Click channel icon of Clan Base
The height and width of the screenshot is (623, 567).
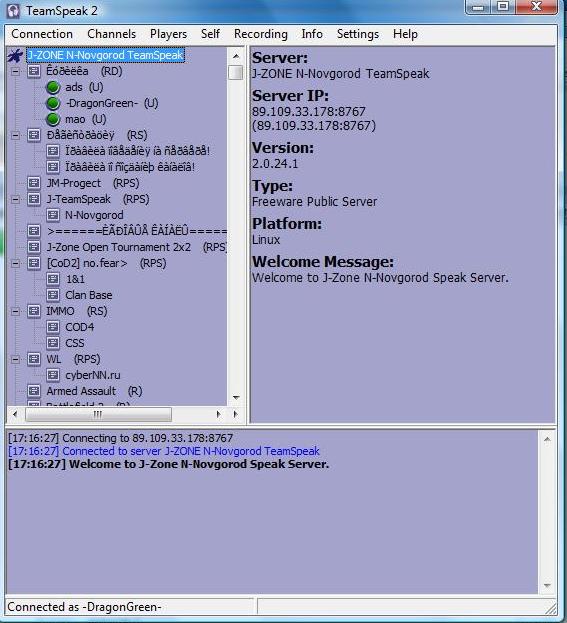click(53, 295)
